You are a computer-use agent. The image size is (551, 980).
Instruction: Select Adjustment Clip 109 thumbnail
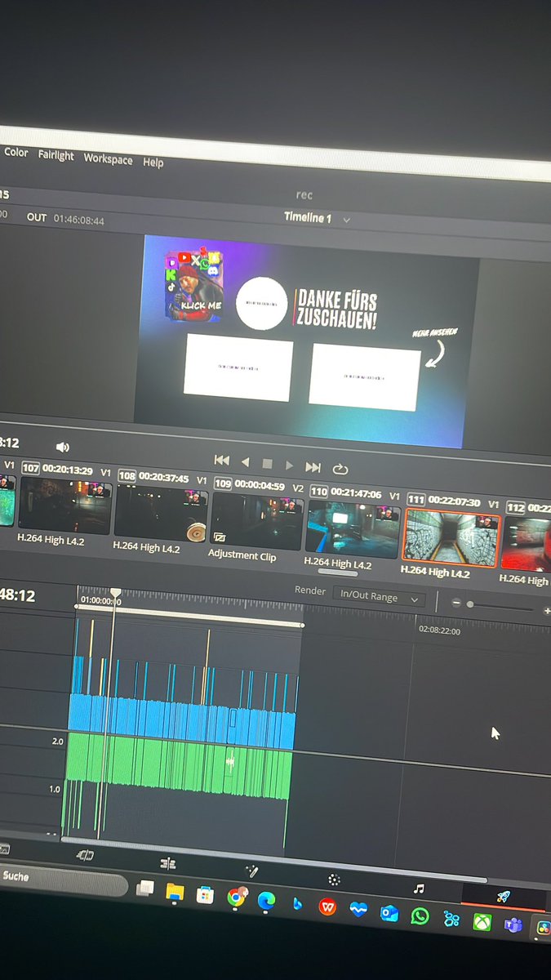[257, 521]
